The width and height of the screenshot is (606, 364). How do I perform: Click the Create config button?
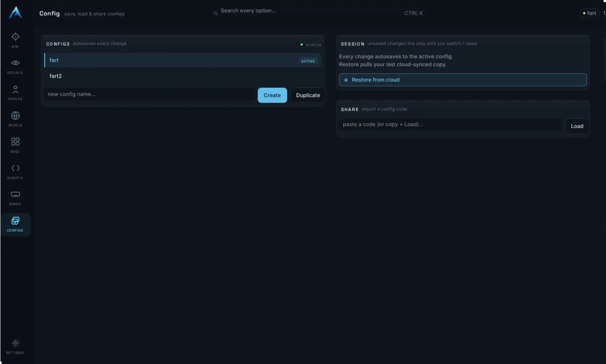(272, 95)
